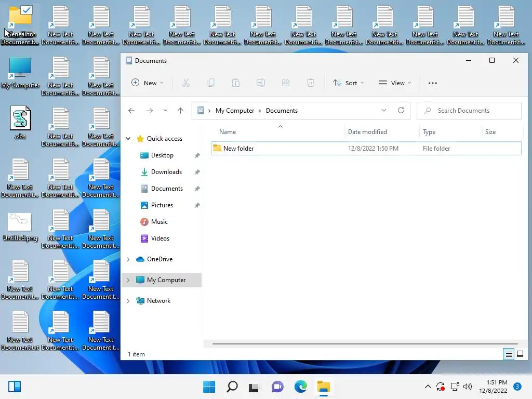Click the Share icon in toolbar
Screen dimensions: 532x399
click(286, 83)
